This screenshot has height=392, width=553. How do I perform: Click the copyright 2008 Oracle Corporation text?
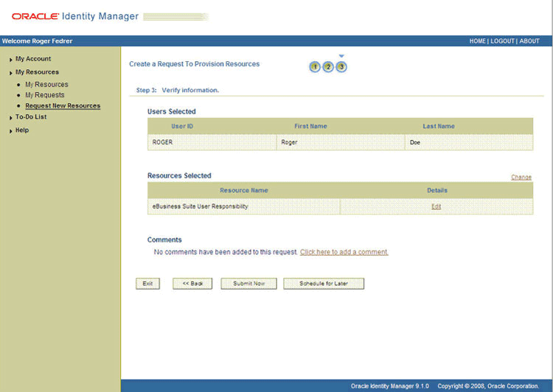pos(488,386)
